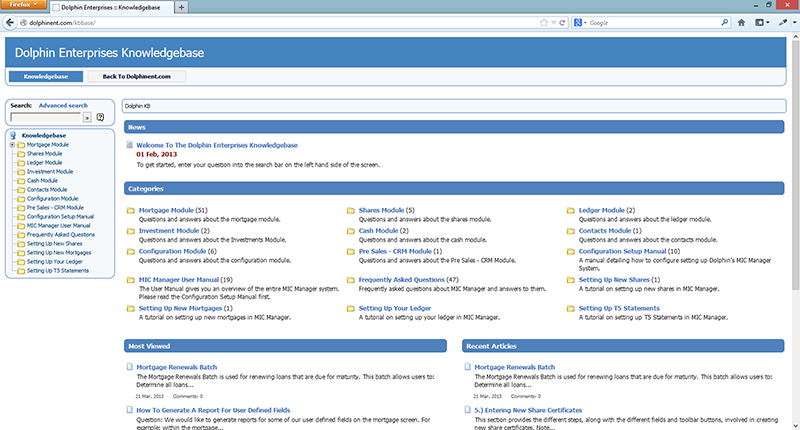Open the Setting Up Your Ledger category link
The image size is (800, 430).
395,309
